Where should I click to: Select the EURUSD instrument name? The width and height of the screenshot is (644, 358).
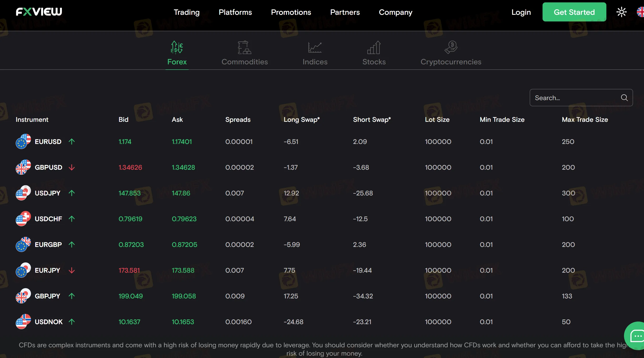(48, 142)
